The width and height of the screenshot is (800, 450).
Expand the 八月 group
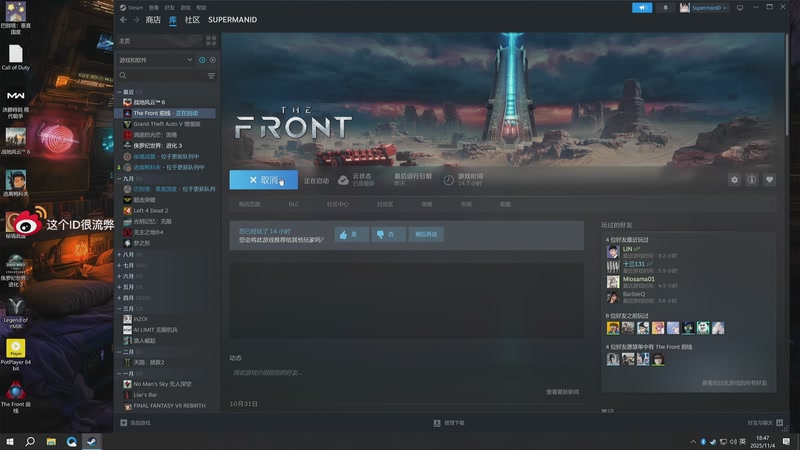tap(119, 254)
